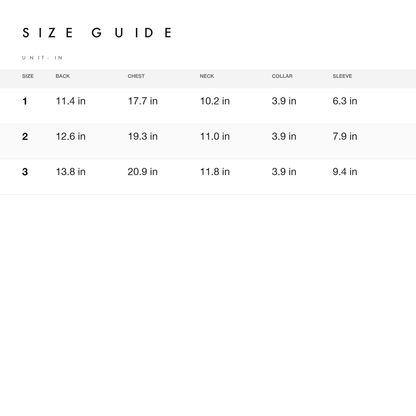
Task: Click back value 13.8 in
Action: tap(71, 172)
